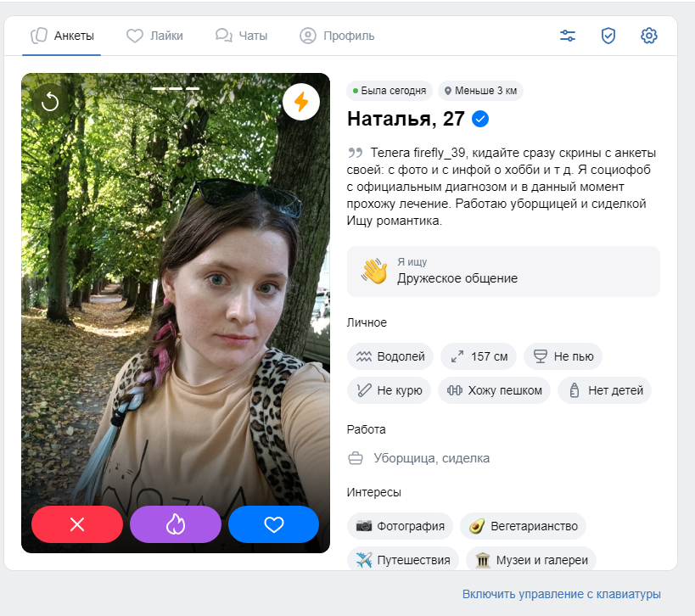695x616 pixels.
Task: Click 'Включить управление с клавиатуры' link
Action: 561,594
